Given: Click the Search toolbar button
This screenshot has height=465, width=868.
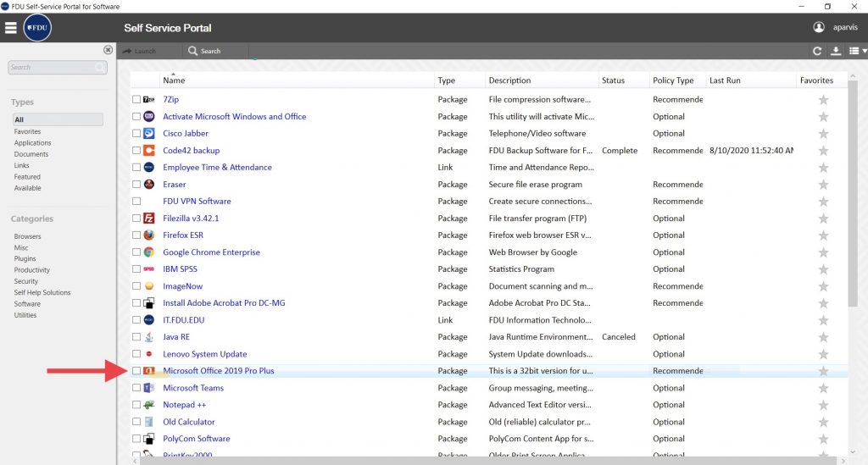Looking at the screenshot, I should (204, 51).
